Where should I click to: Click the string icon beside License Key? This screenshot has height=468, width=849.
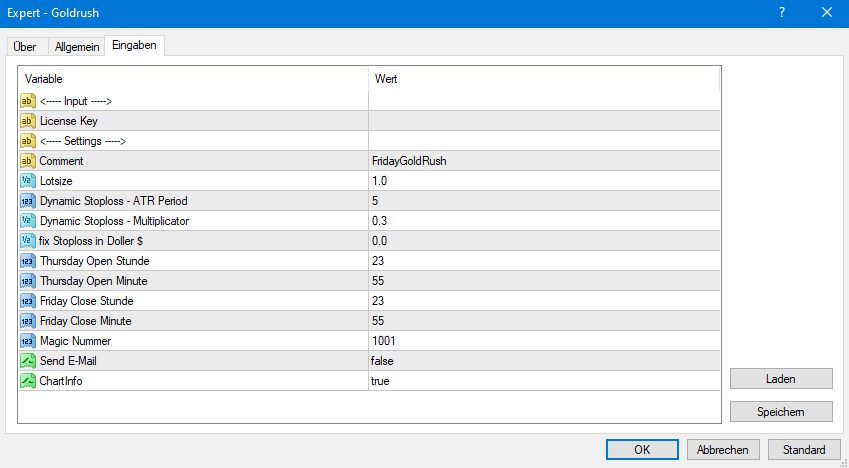point(28,121)
